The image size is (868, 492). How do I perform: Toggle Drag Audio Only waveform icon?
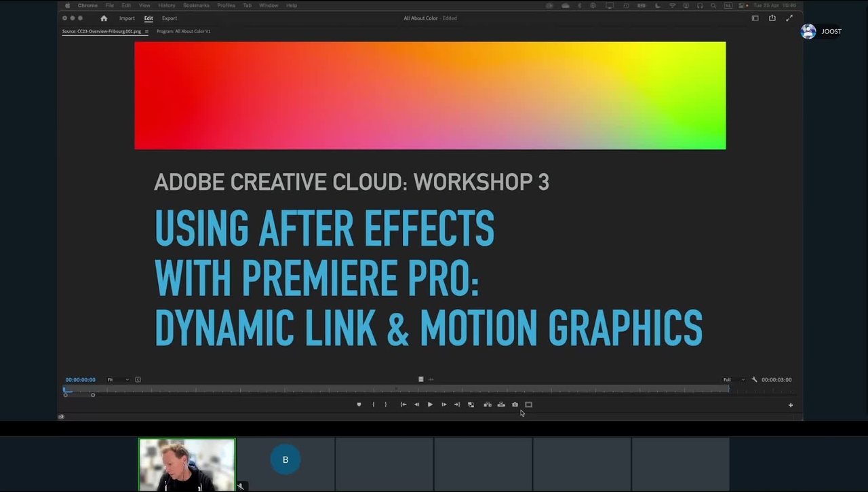pos(431,379)
